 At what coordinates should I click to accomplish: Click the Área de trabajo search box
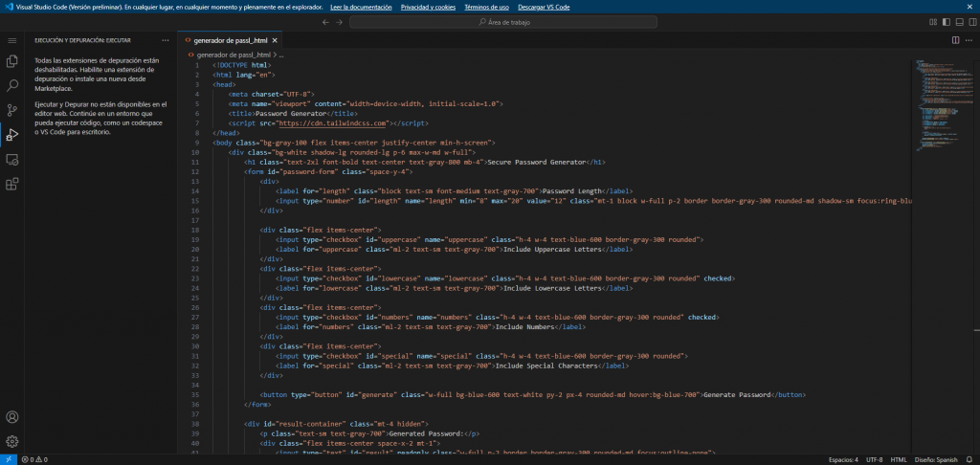[x=503, y=22]
